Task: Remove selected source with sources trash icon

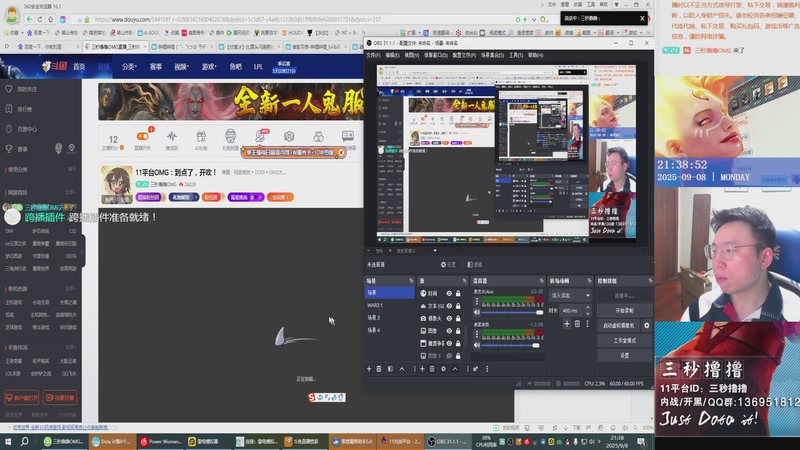Action: coord(432,369)
